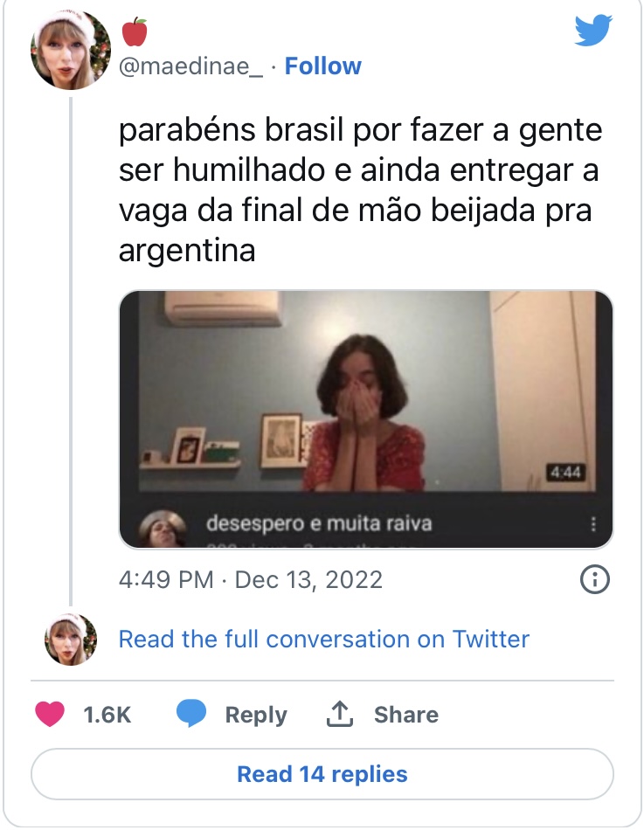Click the blue reply speech bubble icon
Screen dimensions: 644x830
click(x=191, y=714)
